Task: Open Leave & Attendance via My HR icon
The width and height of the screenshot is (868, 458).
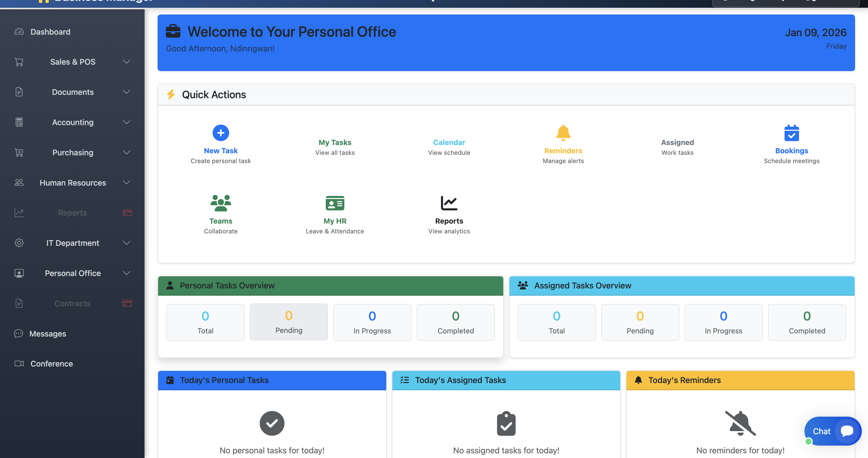Action: click(335, 203)
